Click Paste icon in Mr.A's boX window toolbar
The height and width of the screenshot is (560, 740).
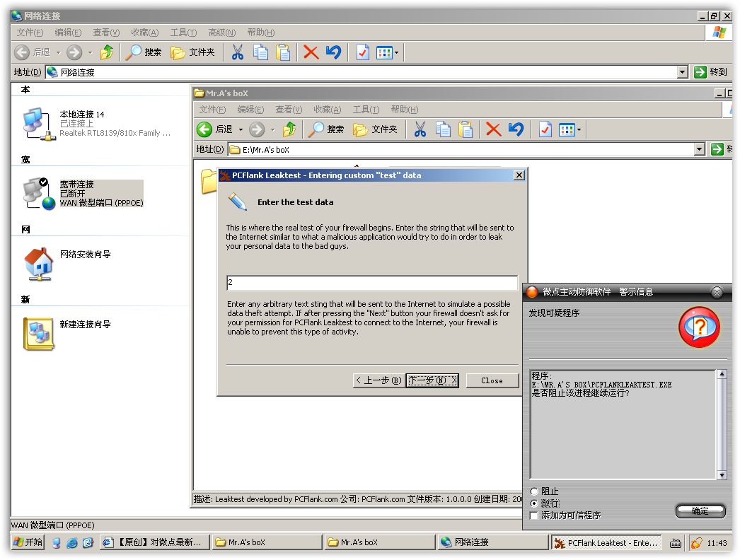pos(466,129)
